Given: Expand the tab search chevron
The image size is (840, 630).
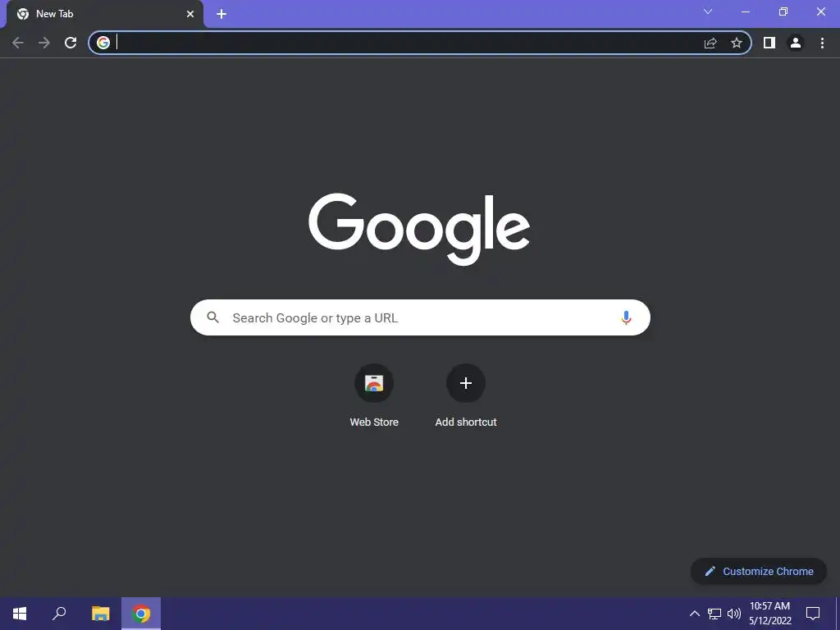Looking at the screenshot, I should pos(708,11).
